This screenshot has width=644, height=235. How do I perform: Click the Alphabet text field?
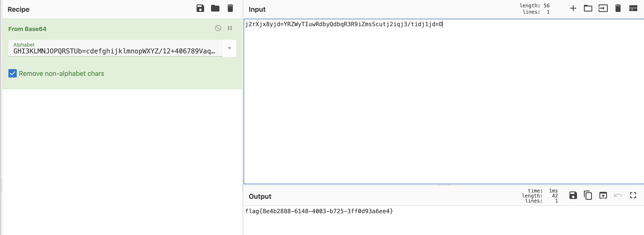click(x=114, y=51)
